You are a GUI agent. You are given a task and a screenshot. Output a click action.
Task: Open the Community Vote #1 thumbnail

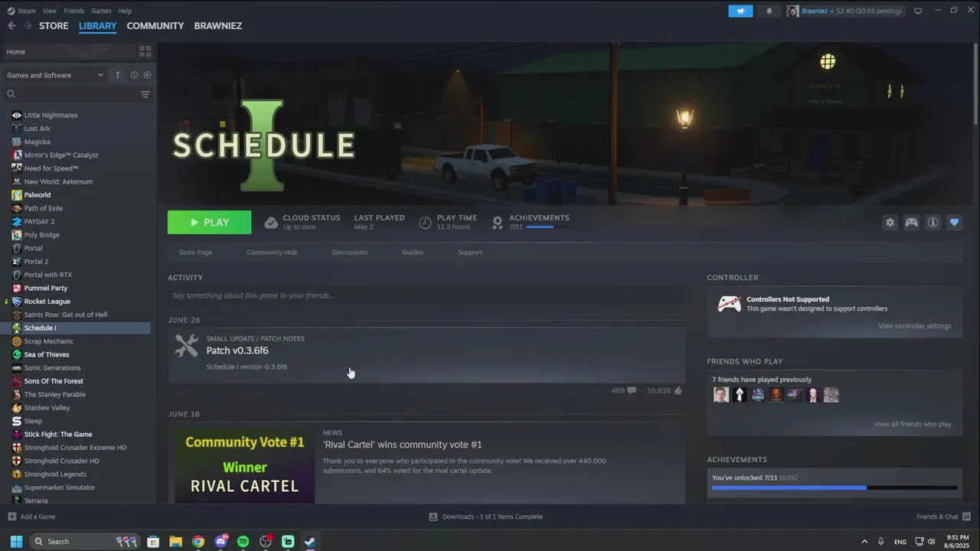coord(244,465)
